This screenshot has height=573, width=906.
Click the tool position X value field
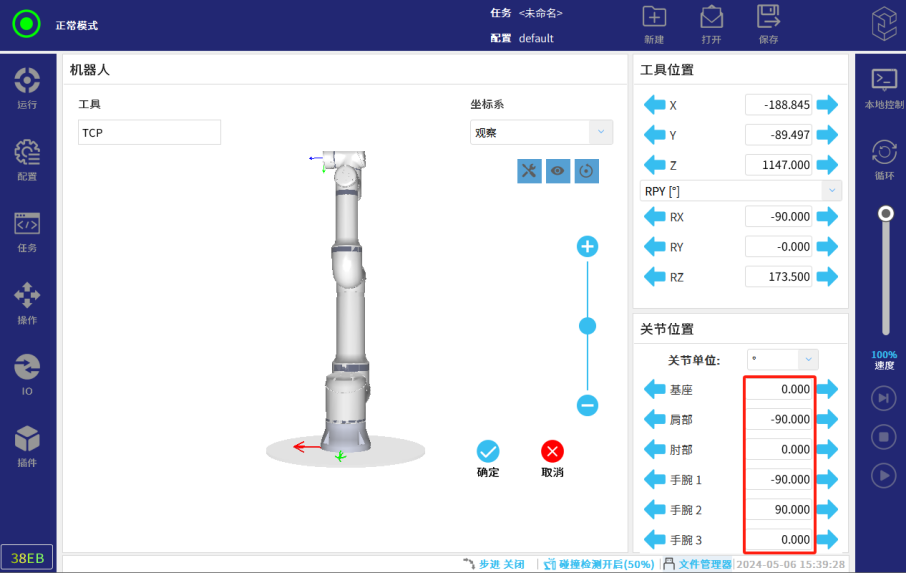point(780,105)
